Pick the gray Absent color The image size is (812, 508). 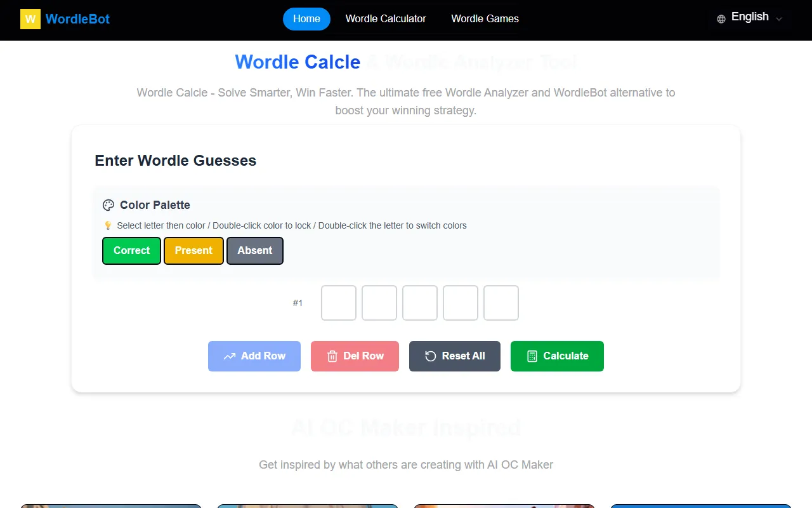255,251
